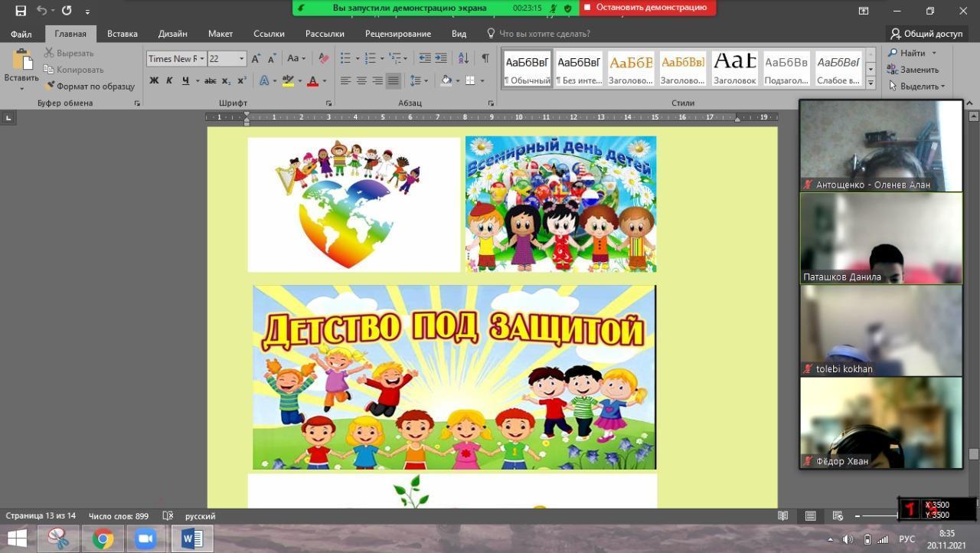The width and height of the screenshot is (980, 553).
Task: Open Zoom from the Windows taskbar
Action: [145, 538]
